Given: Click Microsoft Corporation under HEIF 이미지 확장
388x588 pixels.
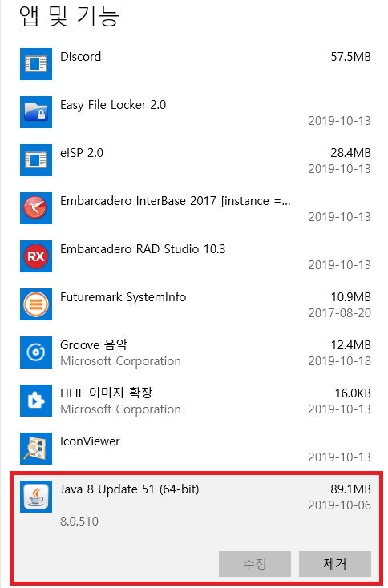Looking at the screenshot, I should click(120, 409).
